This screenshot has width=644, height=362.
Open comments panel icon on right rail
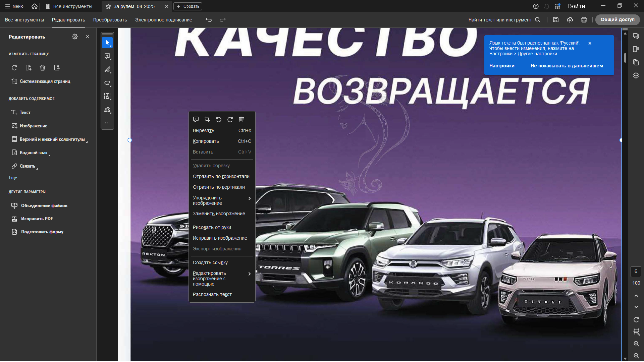[636, 36]
